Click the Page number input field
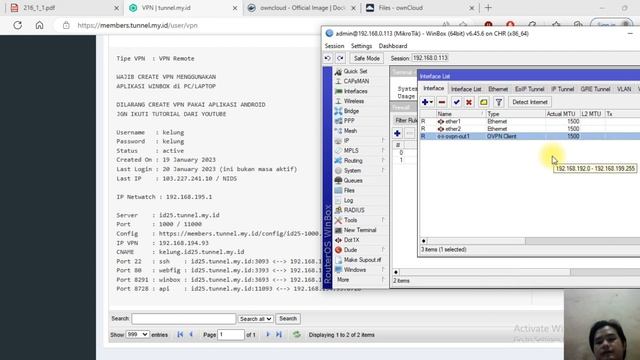This screenshot has width=640, height=360. pos(231,335)
